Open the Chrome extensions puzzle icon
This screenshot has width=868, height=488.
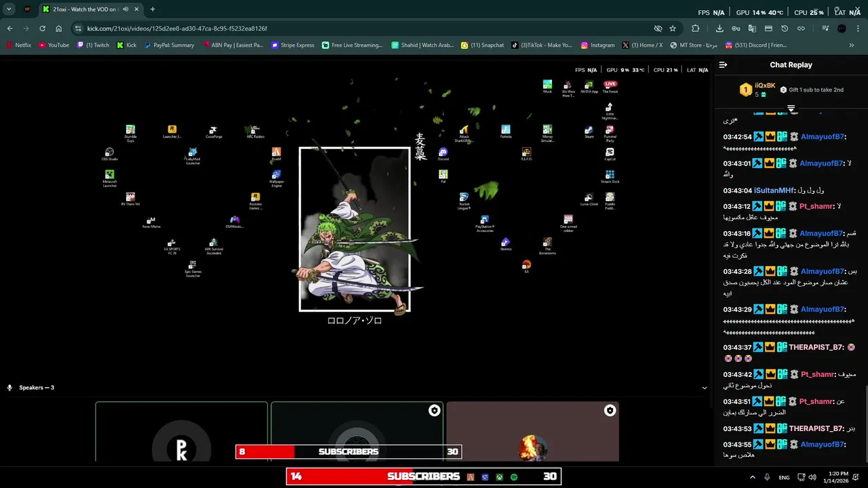(x=695, y=28)
